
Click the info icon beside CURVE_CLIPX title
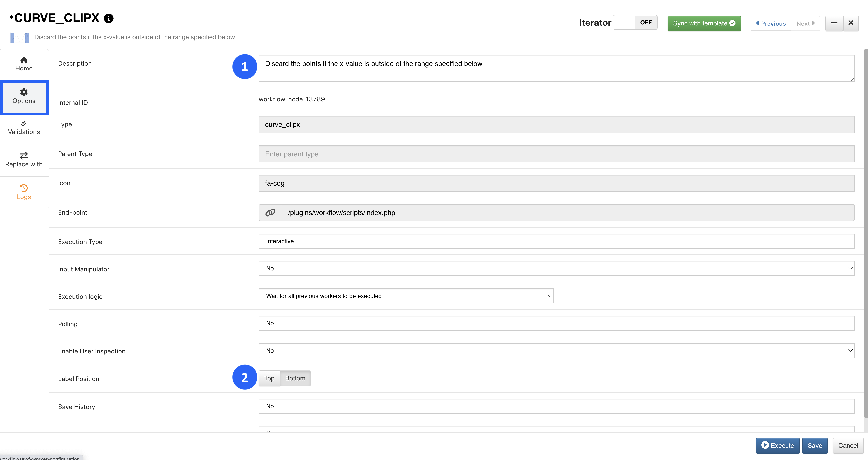point(108,18)
